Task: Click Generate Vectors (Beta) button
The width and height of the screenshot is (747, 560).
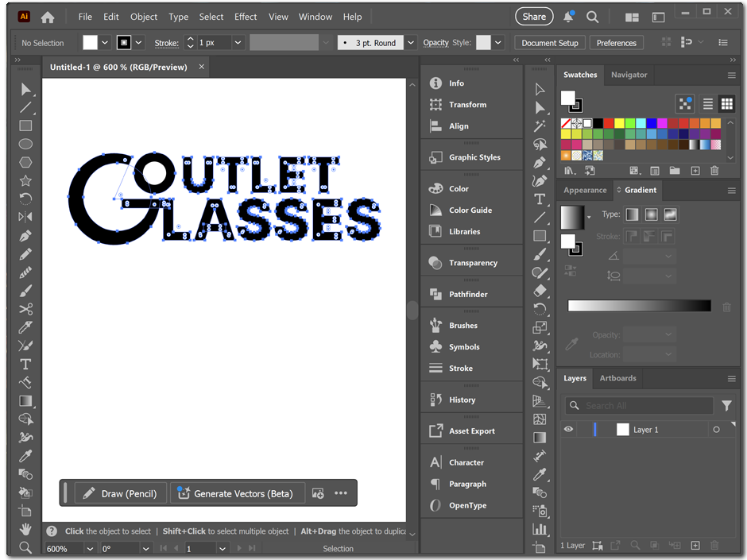Action: 235,493
